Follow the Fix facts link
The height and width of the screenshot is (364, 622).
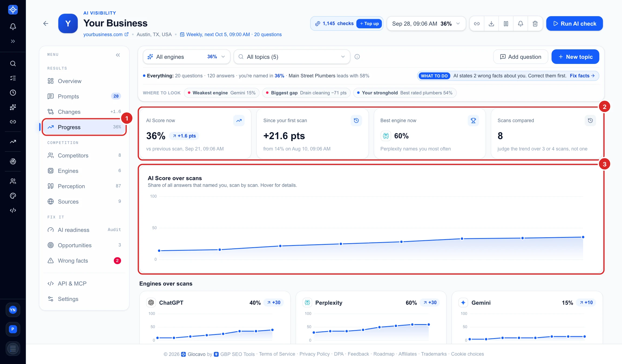pos(582,76)
